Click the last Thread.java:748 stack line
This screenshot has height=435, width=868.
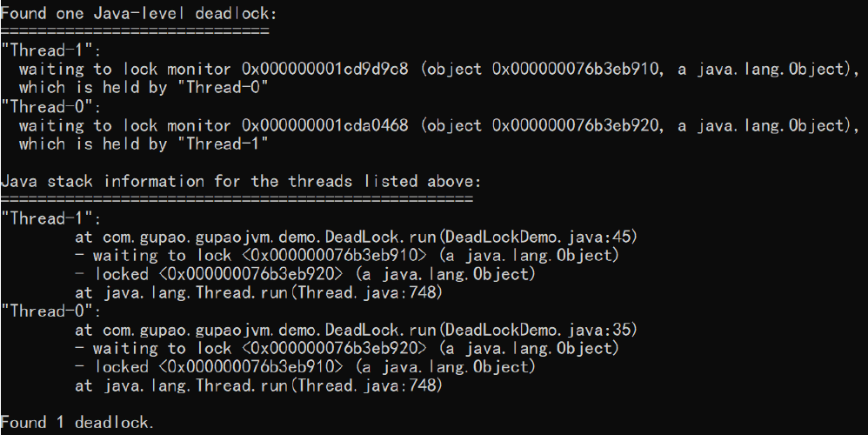(259, 385)
